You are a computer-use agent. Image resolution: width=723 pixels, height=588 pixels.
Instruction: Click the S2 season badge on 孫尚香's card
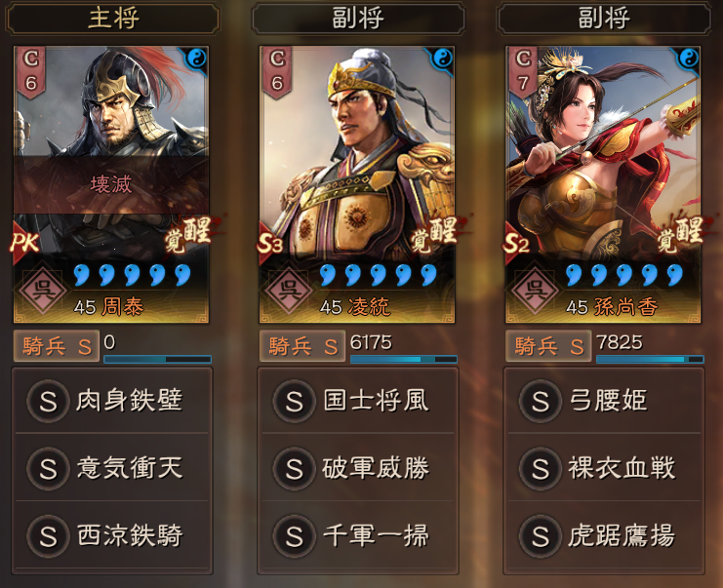pyautogui.click(x=516, y=243)
